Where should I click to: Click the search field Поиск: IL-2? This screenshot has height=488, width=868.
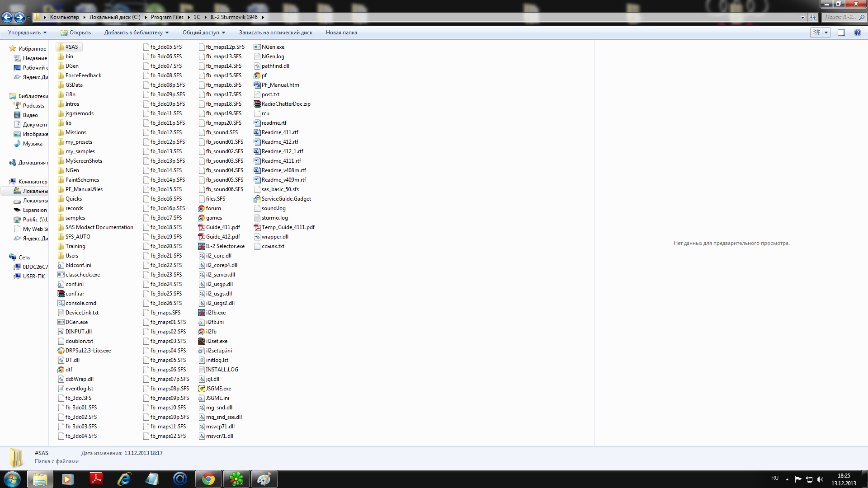tap(840, 17)
